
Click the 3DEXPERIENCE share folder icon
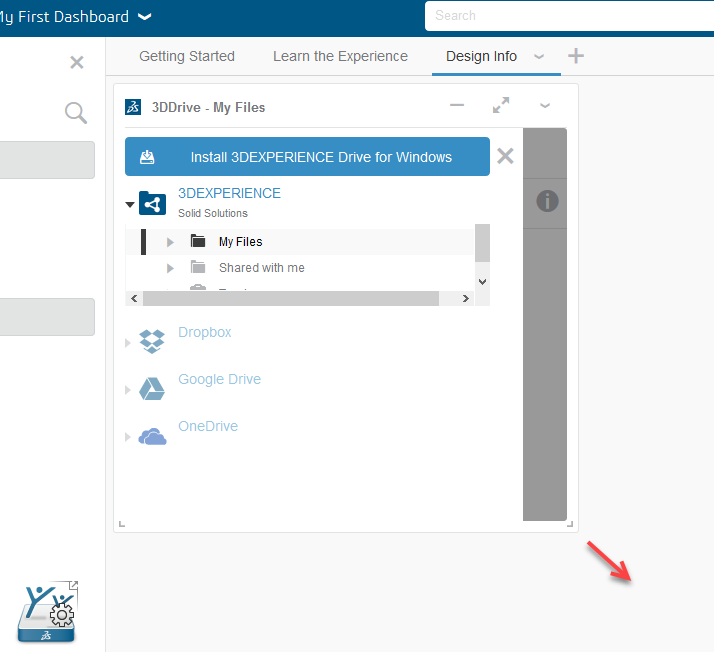pos(153,203)
